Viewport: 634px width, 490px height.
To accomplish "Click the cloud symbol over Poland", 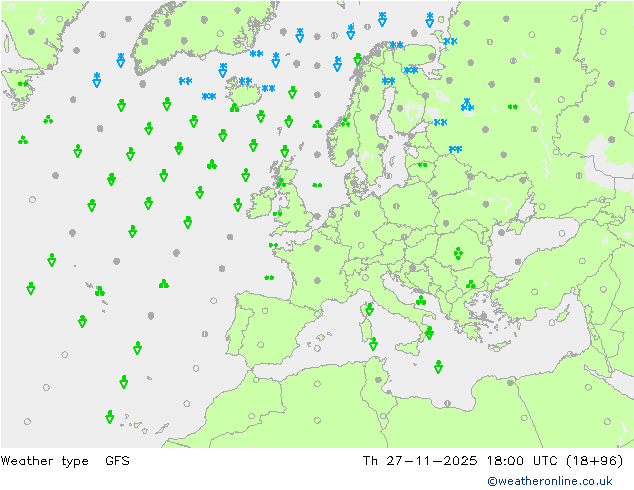I will pyautogui.click(x=396, y=206).
